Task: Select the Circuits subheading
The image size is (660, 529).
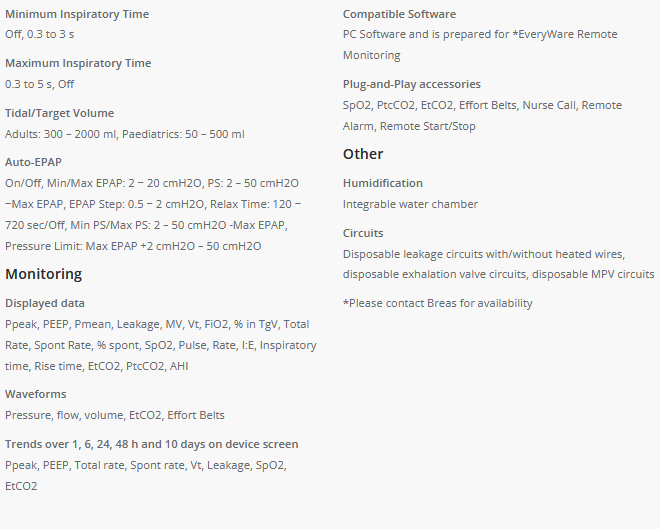Action: coord(363,233)
